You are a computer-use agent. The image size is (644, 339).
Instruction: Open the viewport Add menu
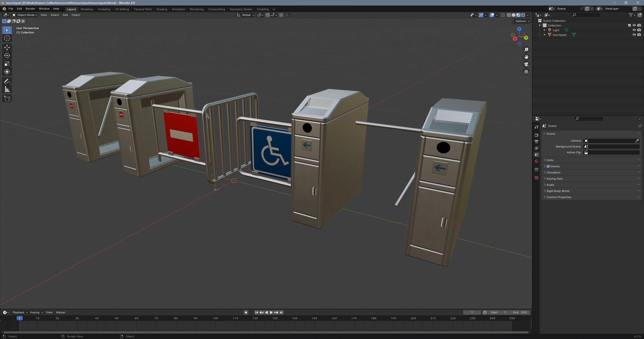(x=65, y=15)
